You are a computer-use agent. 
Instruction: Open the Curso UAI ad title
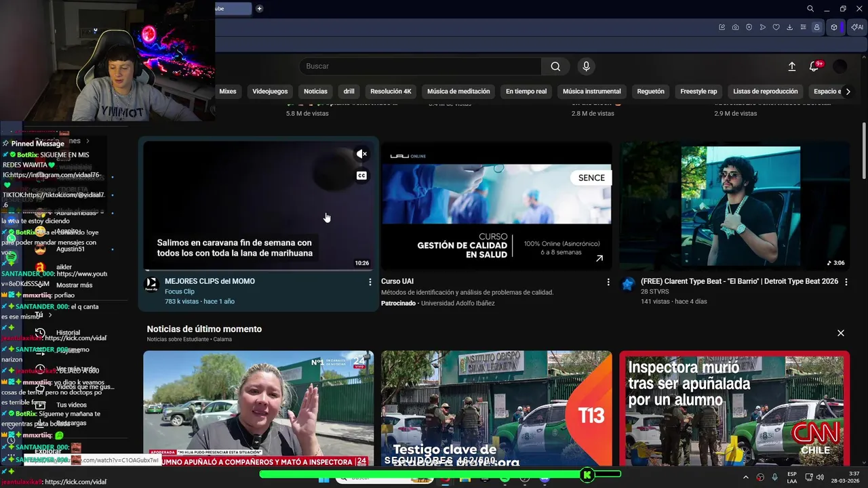pos(397,281)
